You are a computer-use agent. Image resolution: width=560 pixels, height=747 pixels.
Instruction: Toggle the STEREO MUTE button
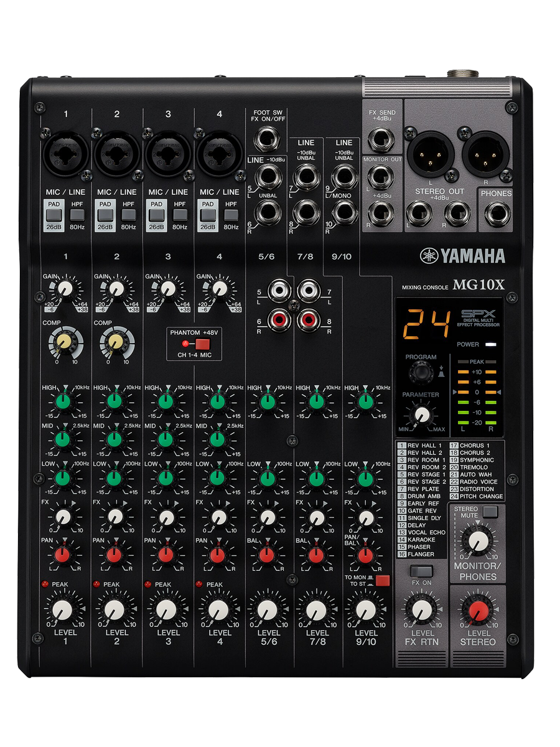pyautogui.click(x=491, y=512)
